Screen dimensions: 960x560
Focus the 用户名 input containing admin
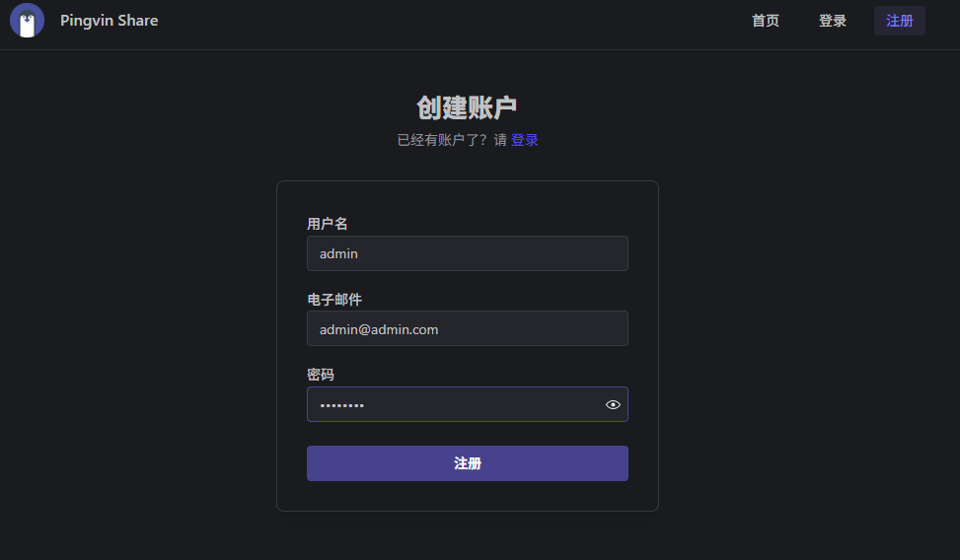pyautogui.click(x=467, y=253)
